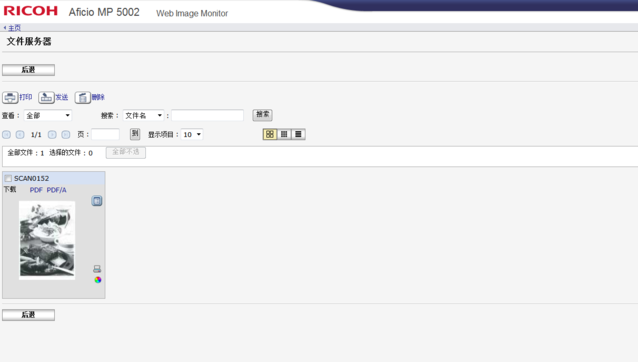Screen dimensions: 638x362
Task: Download SCAN0152 as PDF link
Action: (36, 190)
